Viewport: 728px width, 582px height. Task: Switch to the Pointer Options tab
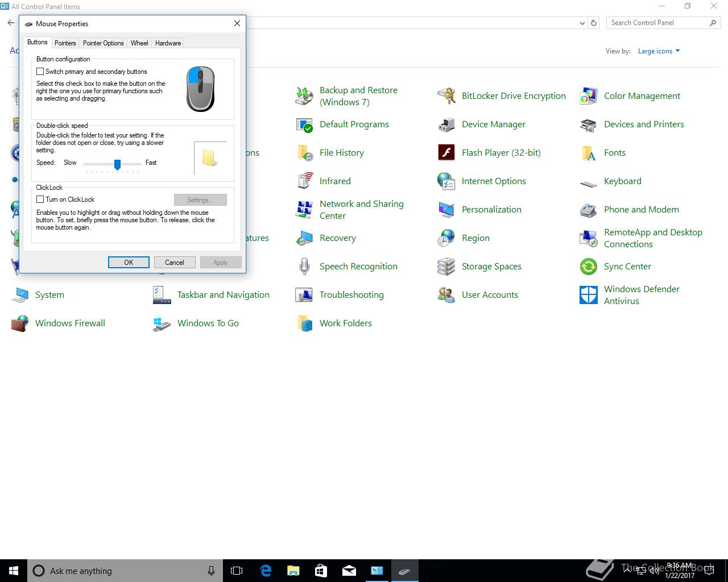(103, 43)
